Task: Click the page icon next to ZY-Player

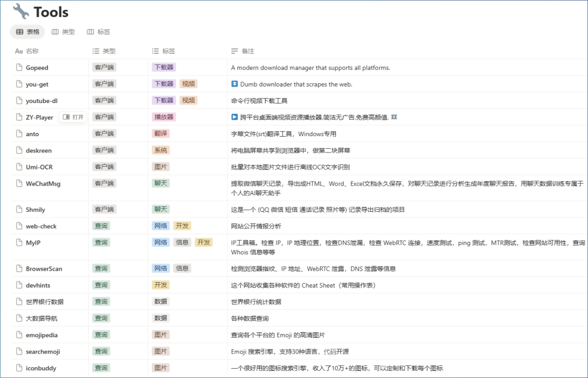Action: [20, 117]
